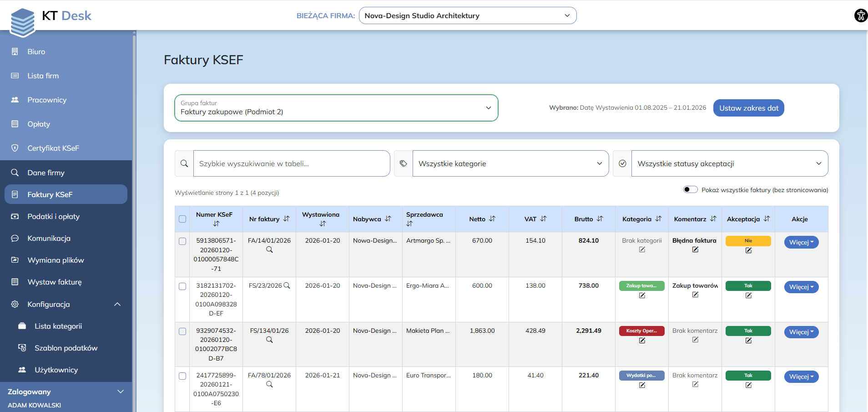This screenshot has height=412, width=868.
Task: Sort table by Brutto column arrows
Action: point(600,219)
